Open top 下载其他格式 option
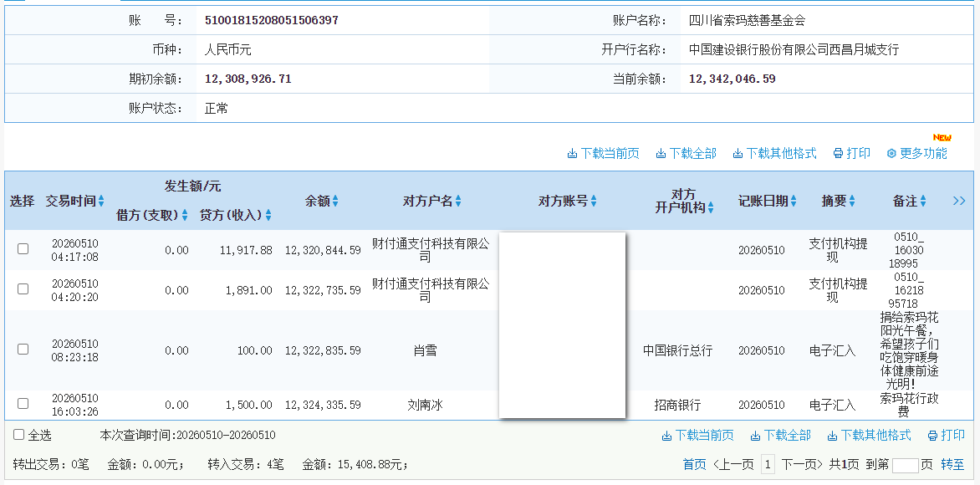 click(x=775, y=153)
